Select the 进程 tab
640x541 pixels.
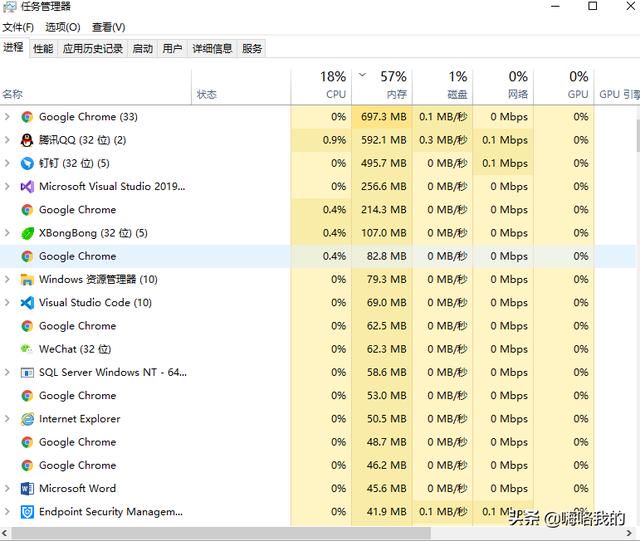[14, 47]
